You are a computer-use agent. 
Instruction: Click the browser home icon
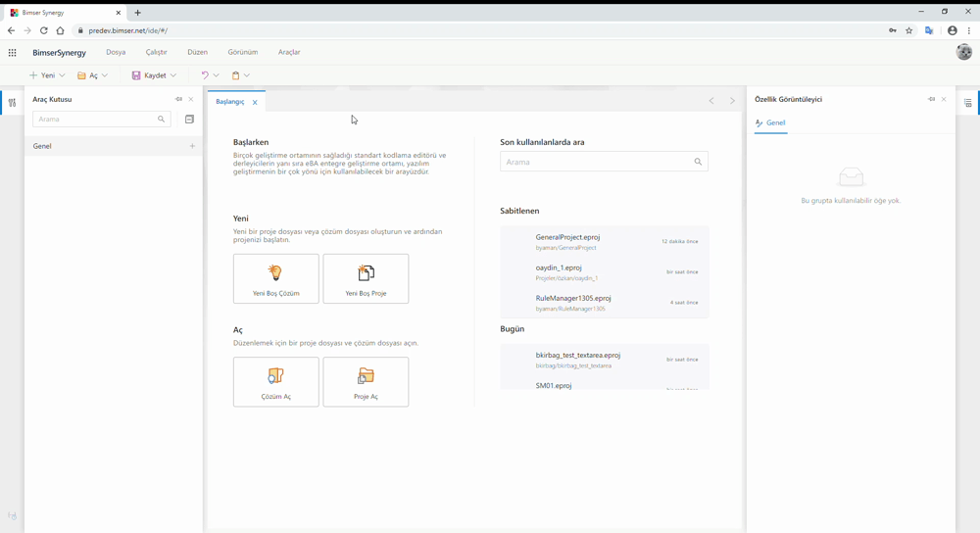pos(60,30)
